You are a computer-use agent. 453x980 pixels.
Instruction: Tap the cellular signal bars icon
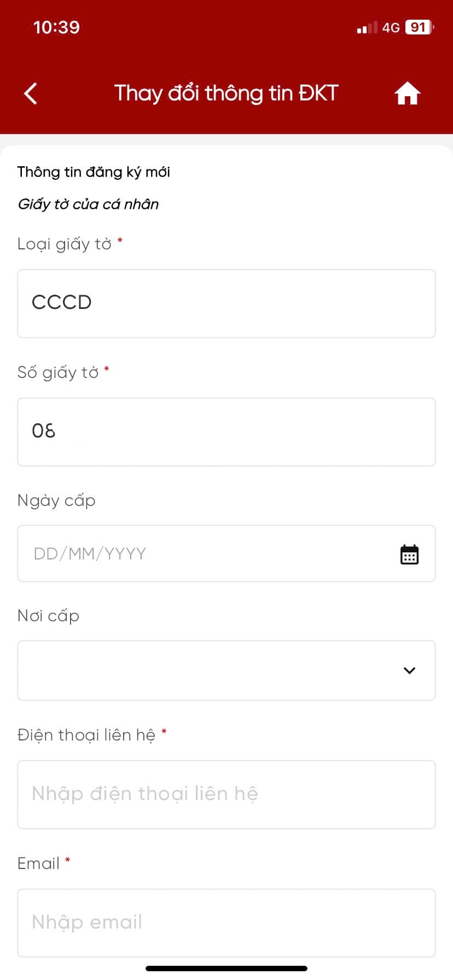click(367, 28)
